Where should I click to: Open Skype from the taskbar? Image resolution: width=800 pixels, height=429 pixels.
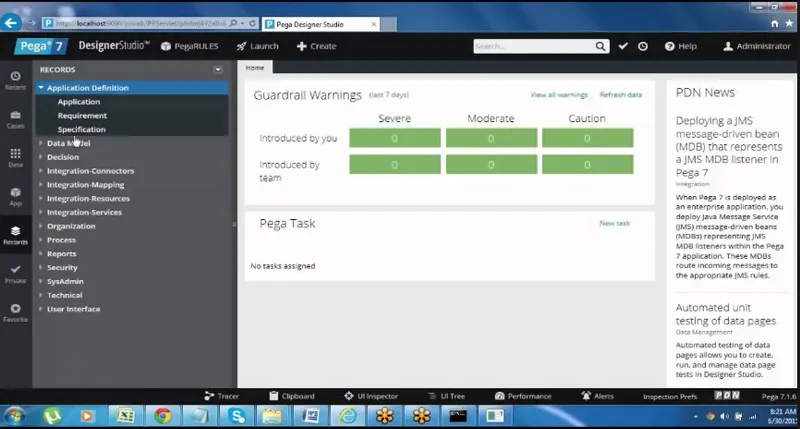coord(237,416)
